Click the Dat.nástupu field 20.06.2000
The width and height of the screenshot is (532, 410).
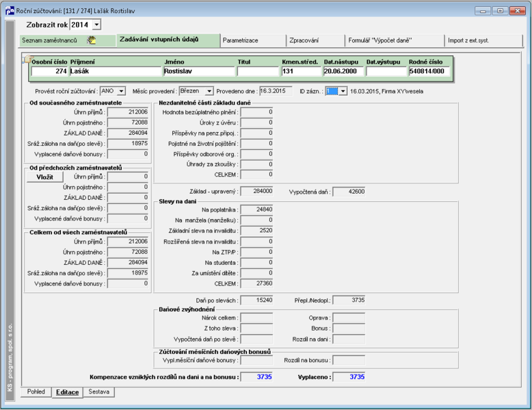[x=343, y=71]
